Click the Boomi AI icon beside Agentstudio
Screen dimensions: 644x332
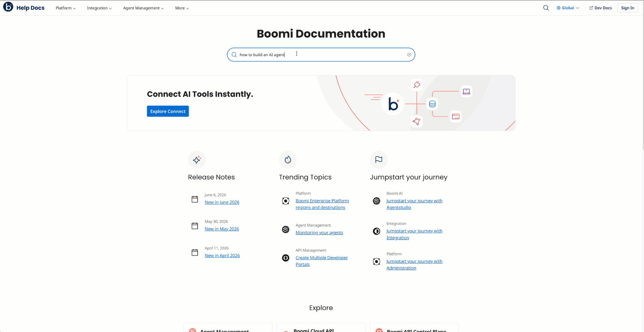(x=377, y=201)
